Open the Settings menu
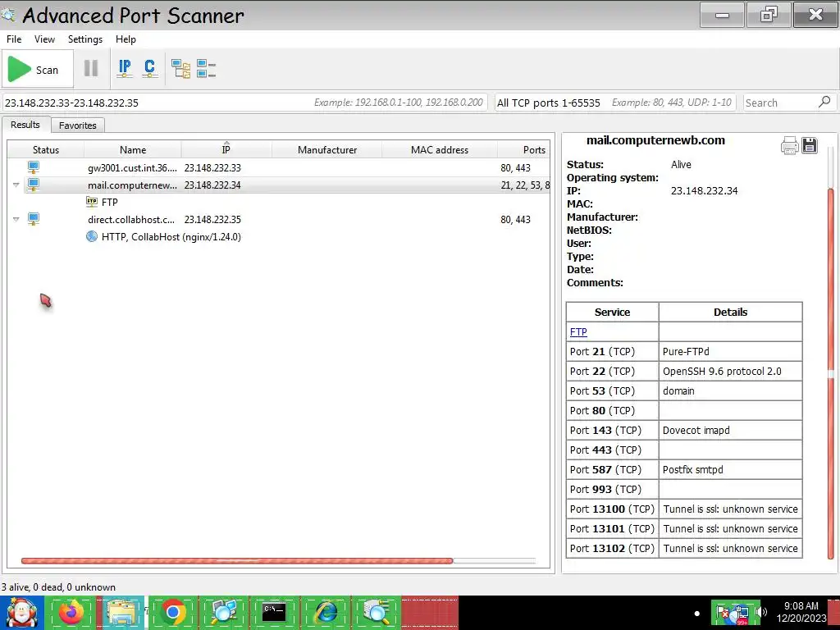The image size is (840, 630). (85, 39)
